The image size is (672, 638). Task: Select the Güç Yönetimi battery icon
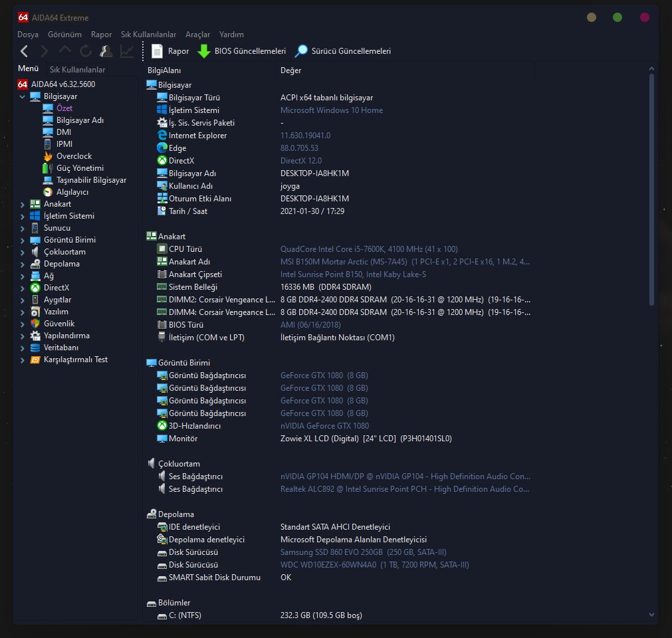[x=48, y=168]
